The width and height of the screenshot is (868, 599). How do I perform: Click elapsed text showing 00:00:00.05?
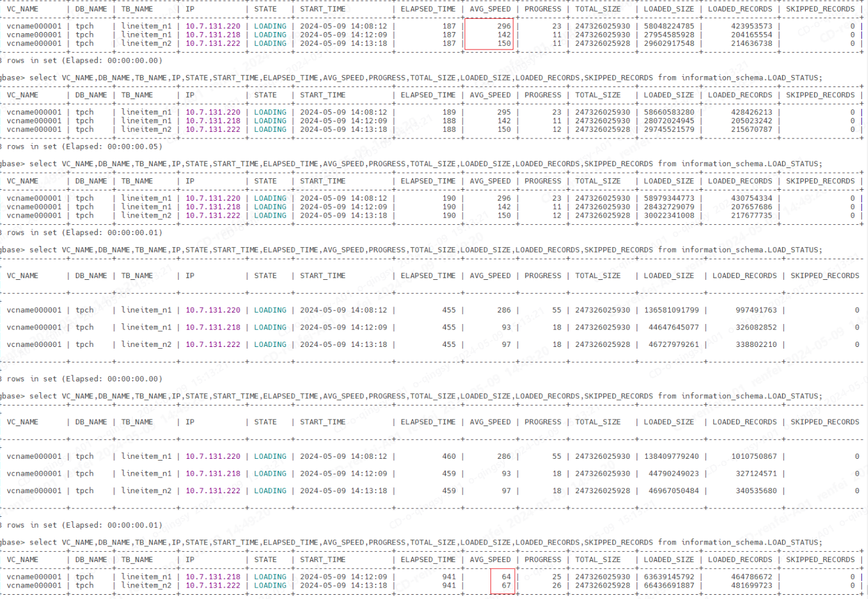coord(134,146)
